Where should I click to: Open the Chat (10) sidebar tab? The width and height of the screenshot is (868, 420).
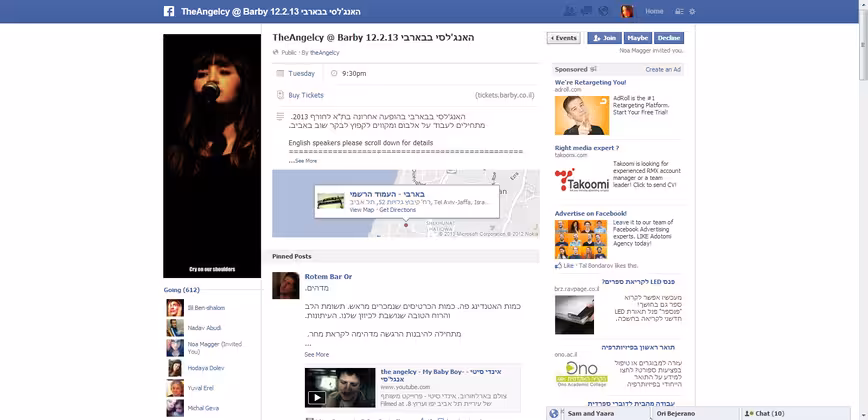(x=796, y=413)
